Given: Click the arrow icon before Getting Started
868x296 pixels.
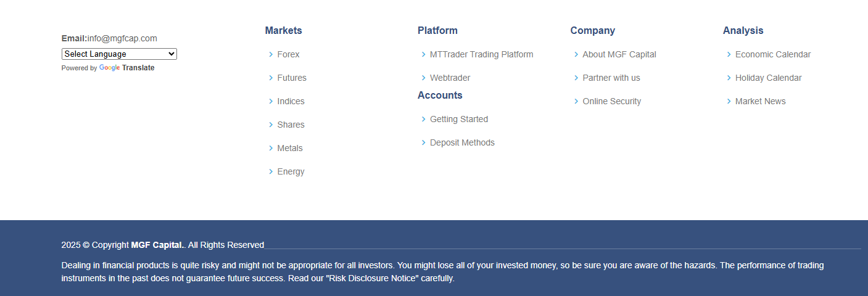Looking at the screenshot, I should [x=424, y=119].
